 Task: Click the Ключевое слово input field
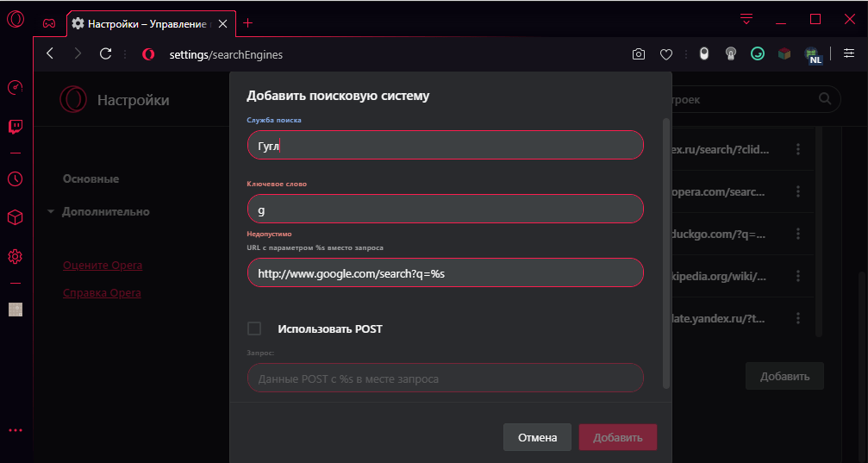tap(445, 209)
